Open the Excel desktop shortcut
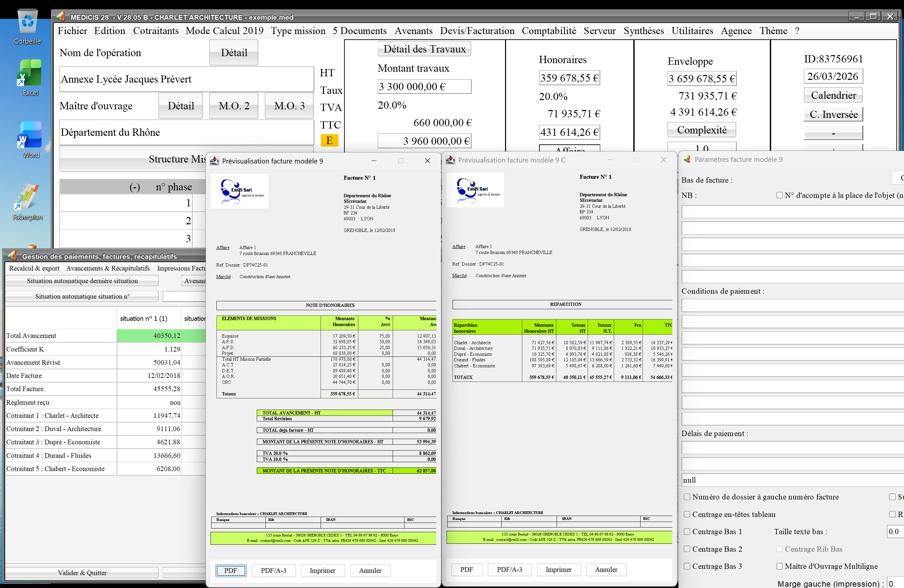The height and width of the screenshot is (588, 904). pos(30,78)
